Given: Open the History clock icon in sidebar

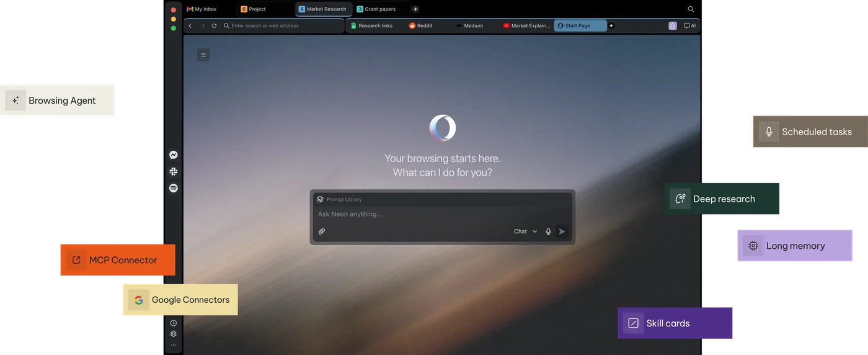Looking at the screenshot, I should pos(174,323).
